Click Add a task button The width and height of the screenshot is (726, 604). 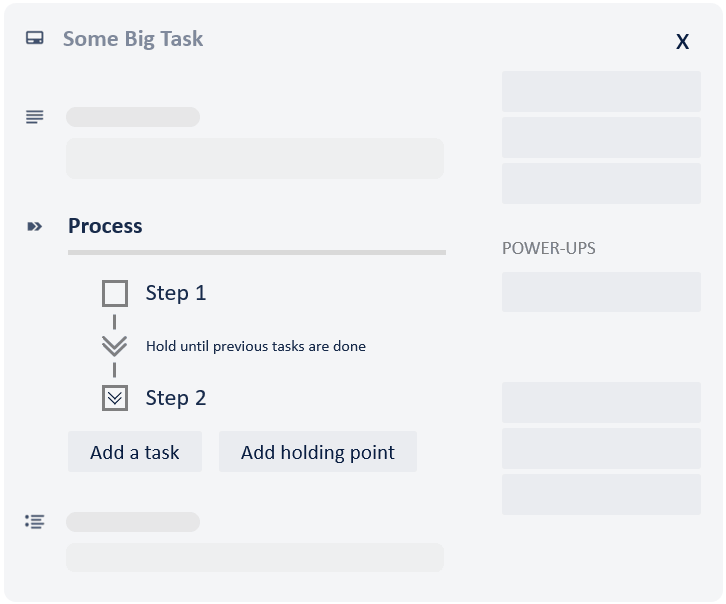coord(135,452)
